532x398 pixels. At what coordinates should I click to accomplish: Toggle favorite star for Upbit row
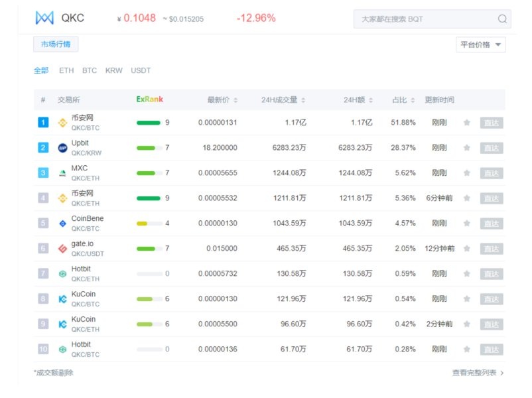pyautogui.click(x=467, y=148)
